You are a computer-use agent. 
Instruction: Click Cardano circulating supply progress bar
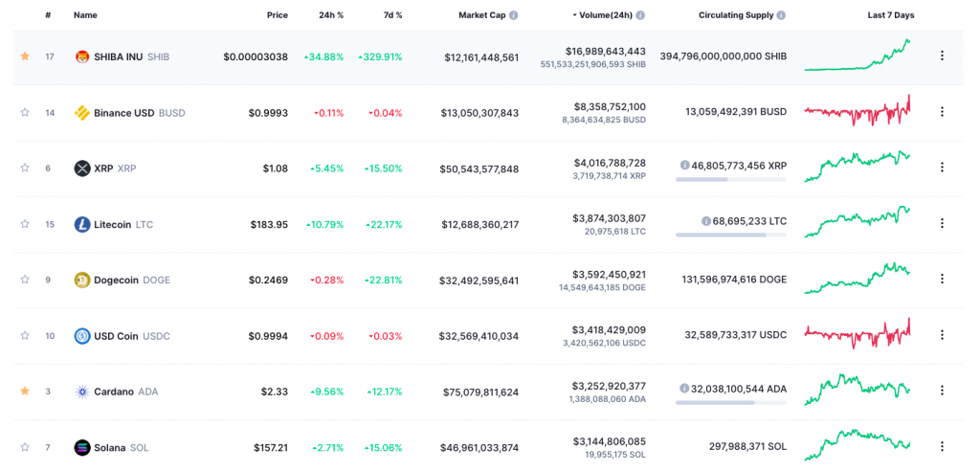731,403
